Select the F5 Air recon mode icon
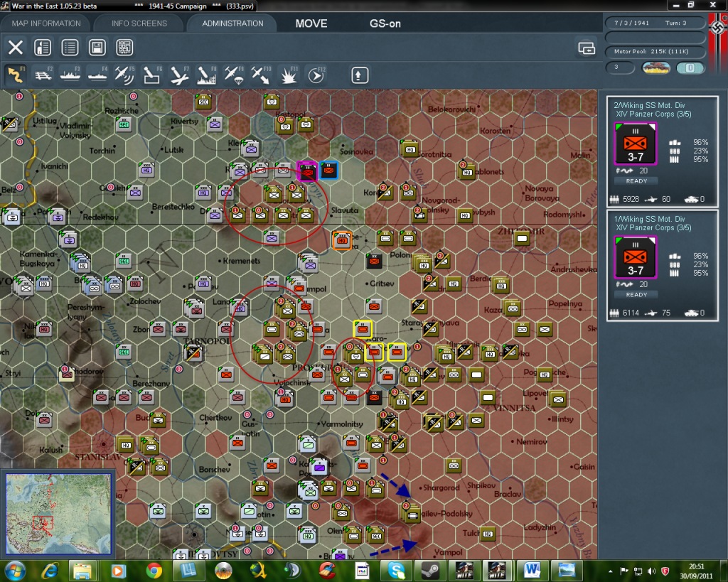The image size is (728, 582). 124,75
